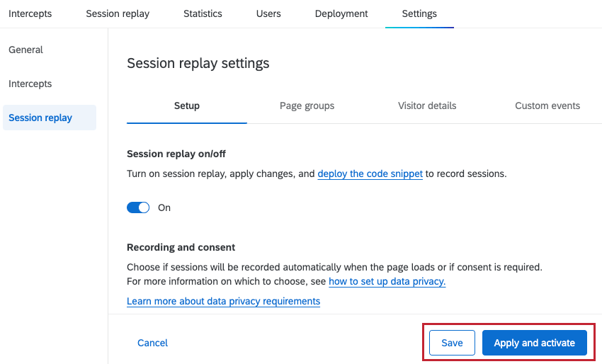Image resolution: width=602 pixels, height=364 pixels.
Task: Switch to Session replay top tab
Action: tap(118, 14)
